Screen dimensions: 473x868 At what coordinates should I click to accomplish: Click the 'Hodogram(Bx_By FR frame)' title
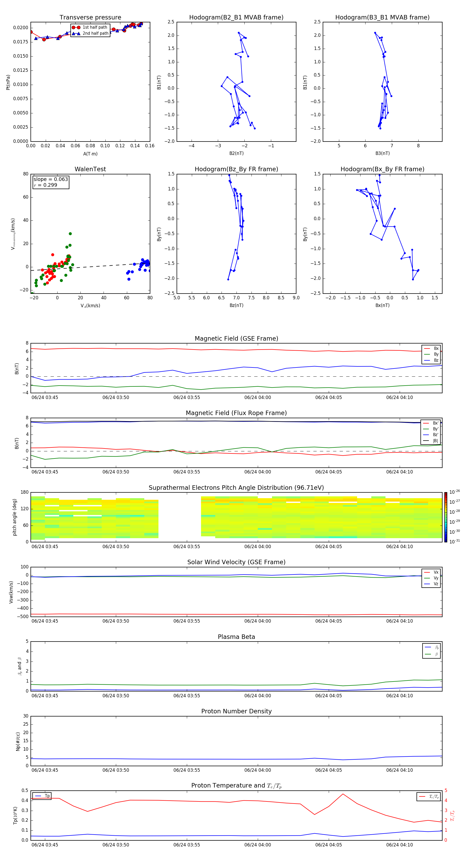[x=382, y=169]
